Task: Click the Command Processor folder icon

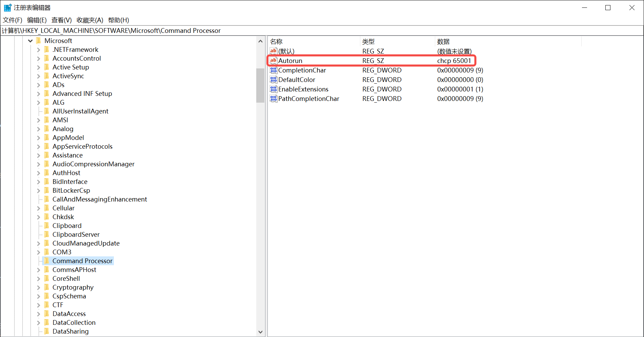Action: pos(47,261)
